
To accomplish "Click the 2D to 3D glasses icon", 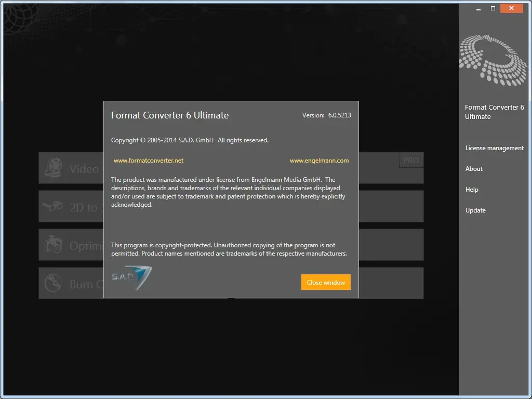I will [x=52, y=206].
